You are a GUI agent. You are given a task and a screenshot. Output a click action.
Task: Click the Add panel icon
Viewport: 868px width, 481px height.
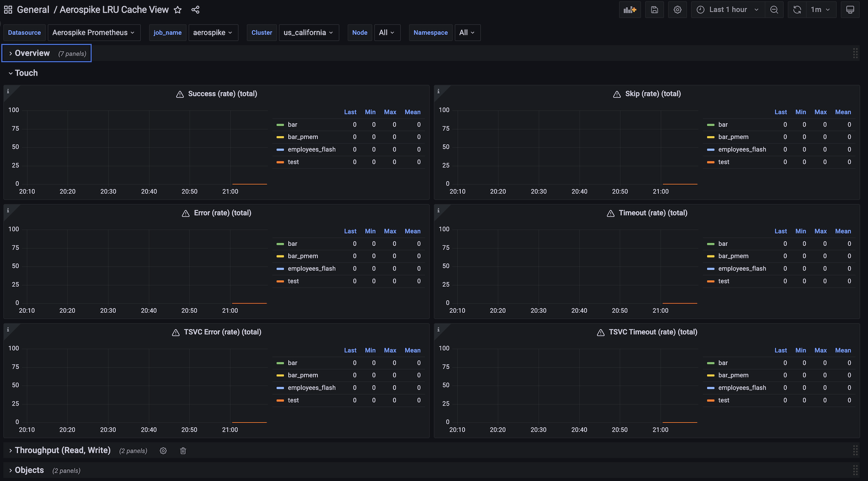630,9
